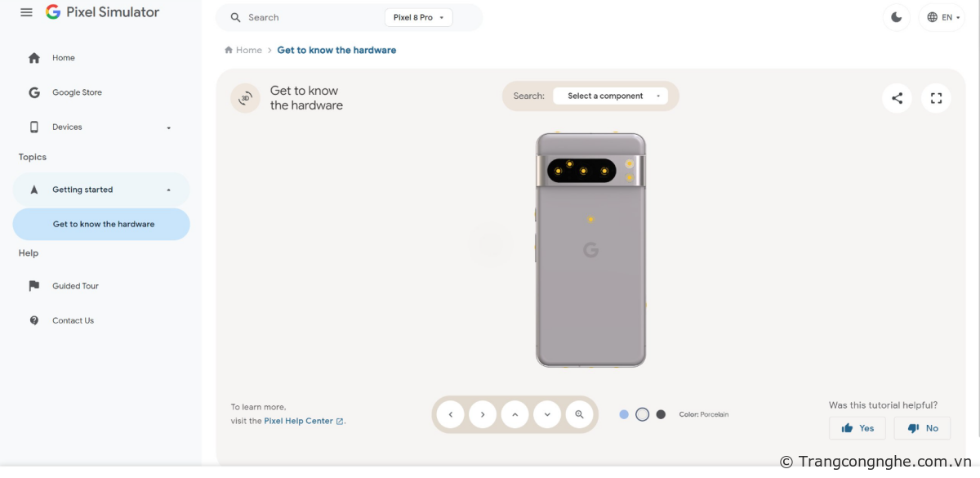
Task: Expand the EN language selector
Action: [944, 17]
